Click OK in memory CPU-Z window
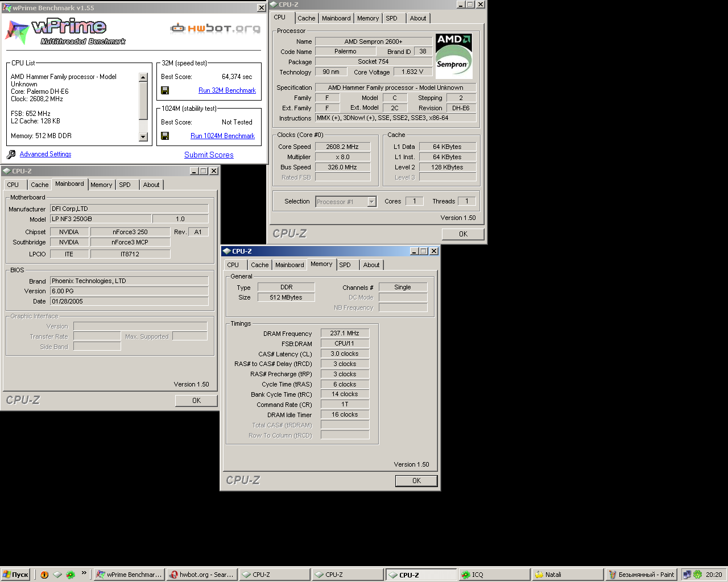The width and height of the screenshot is (728, 582). [416, 481]
